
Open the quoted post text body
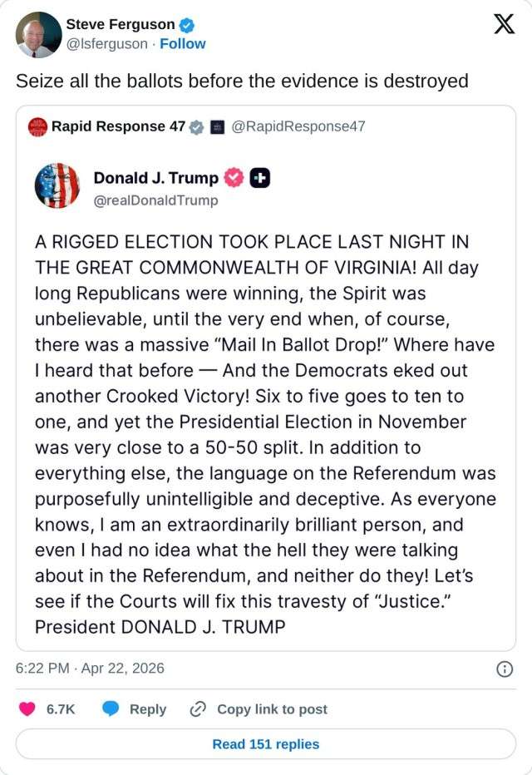pos(265,434)
